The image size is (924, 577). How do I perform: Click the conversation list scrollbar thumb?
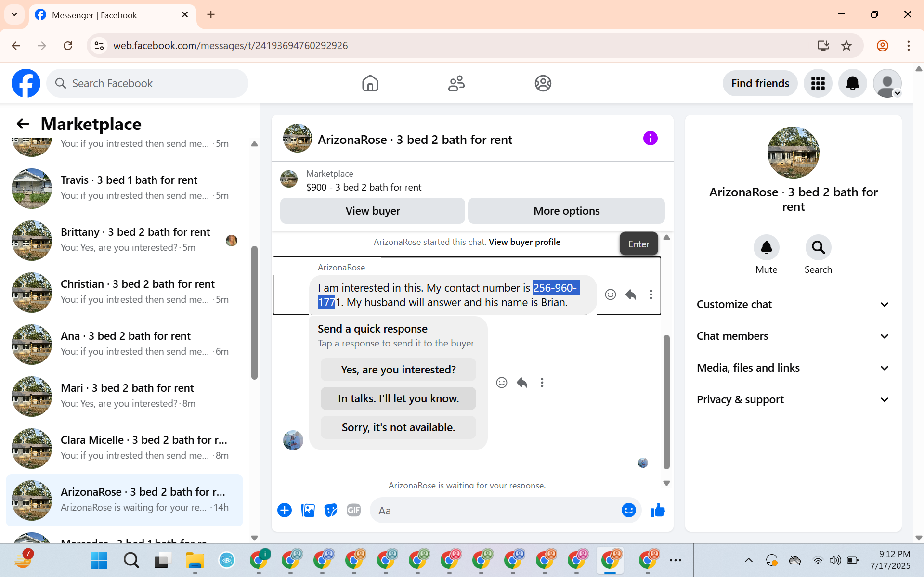pos(254,313)
